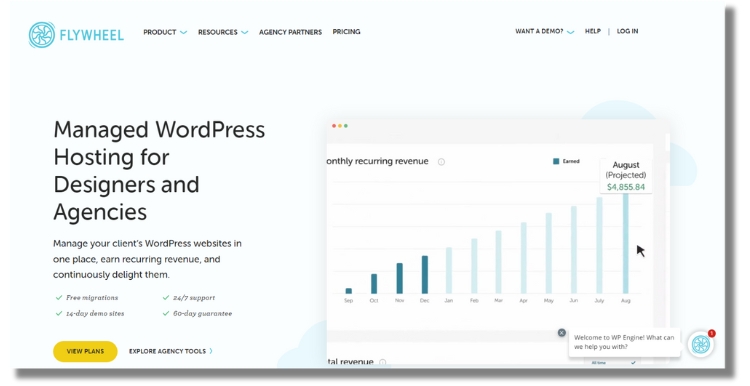Click the 24/7 support checkmark
The height and width of the screenshot is (386, 750).
coord(166,298)
